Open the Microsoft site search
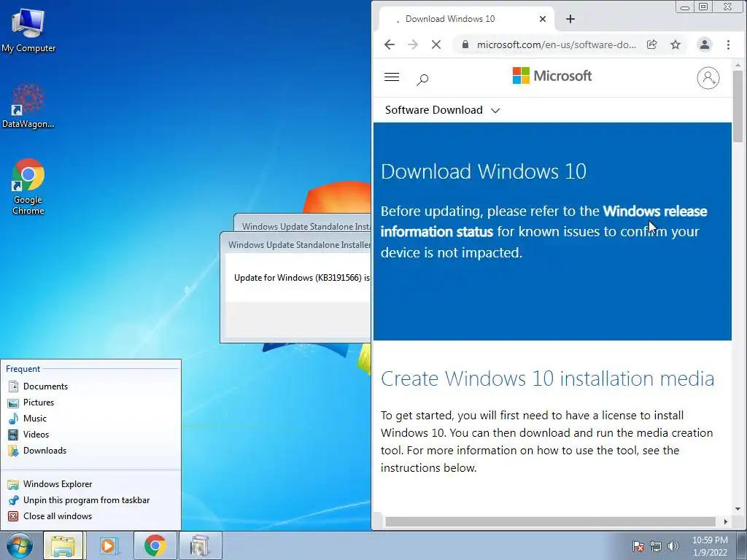 coord(422,79)
